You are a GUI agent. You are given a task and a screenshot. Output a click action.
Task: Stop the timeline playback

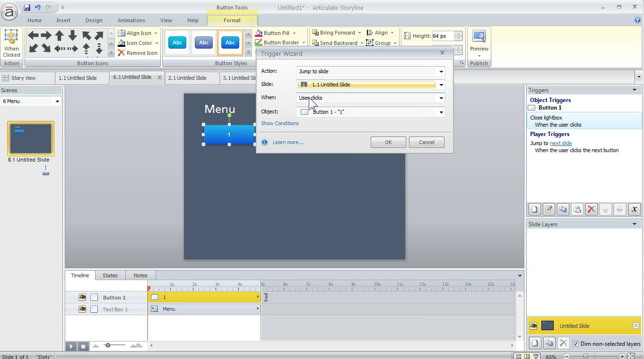click(x=83, y=346)
